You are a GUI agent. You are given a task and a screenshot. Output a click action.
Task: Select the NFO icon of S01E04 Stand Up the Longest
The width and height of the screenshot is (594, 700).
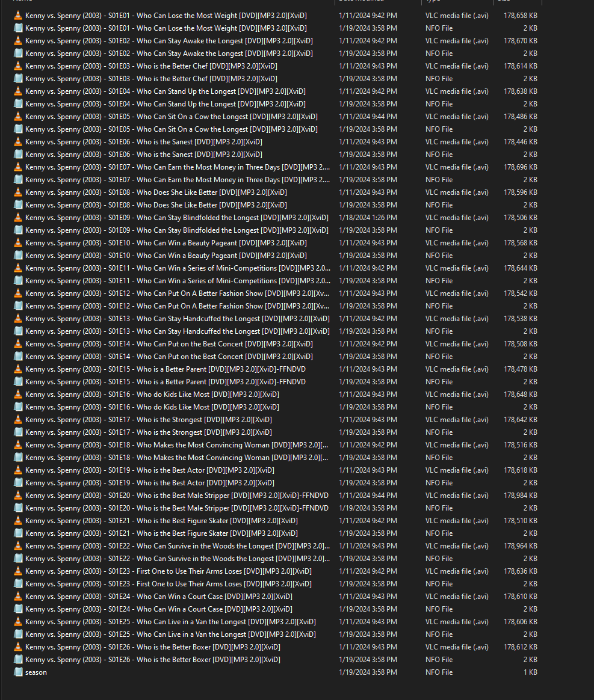[x=18, y=103]
